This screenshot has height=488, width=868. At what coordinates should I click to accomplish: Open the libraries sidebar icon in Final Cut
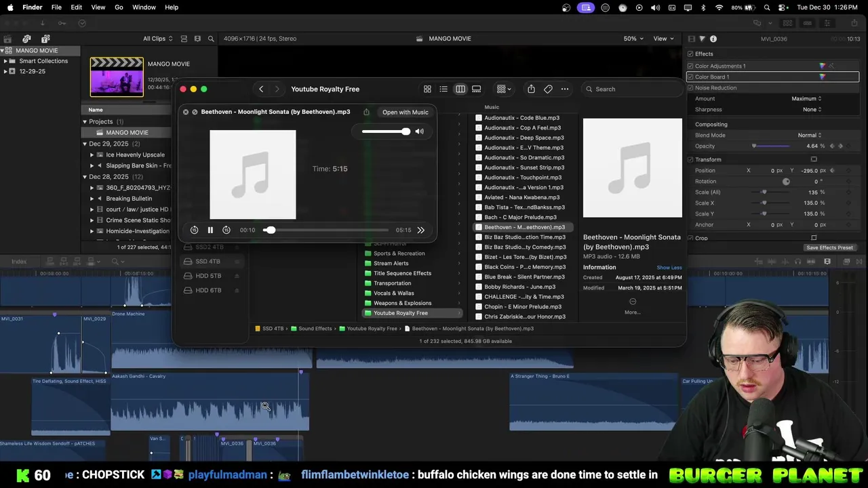tap(9, 39)
